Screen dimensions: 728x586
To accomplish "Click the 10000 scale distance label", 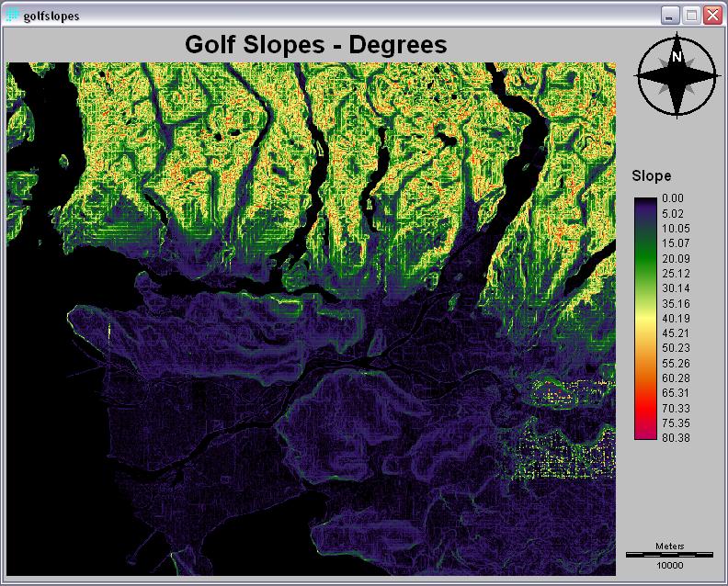I will 669,566.
